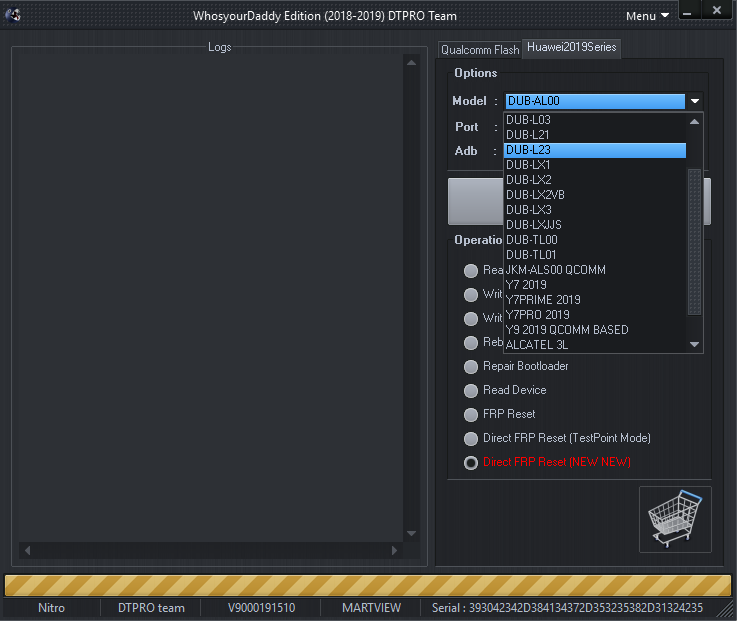Select Direct FRP Reset (TestPoint Mode)

pos(557,438)
